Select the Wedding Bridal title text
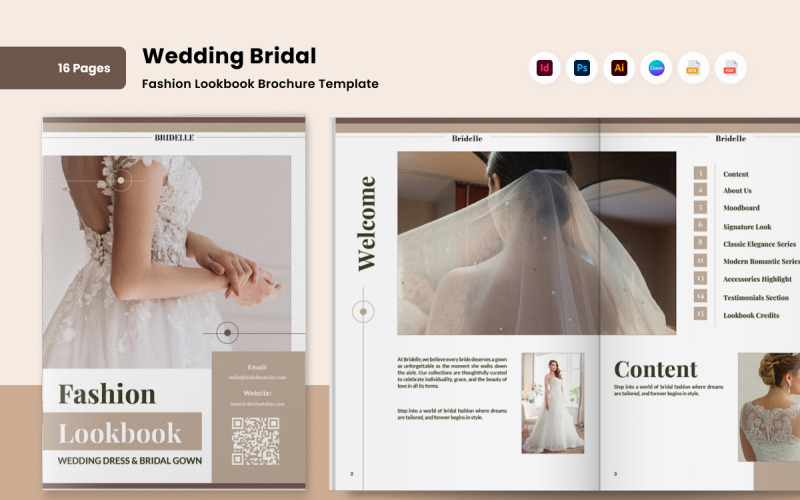The image size is (800, 500). point(229,56)
